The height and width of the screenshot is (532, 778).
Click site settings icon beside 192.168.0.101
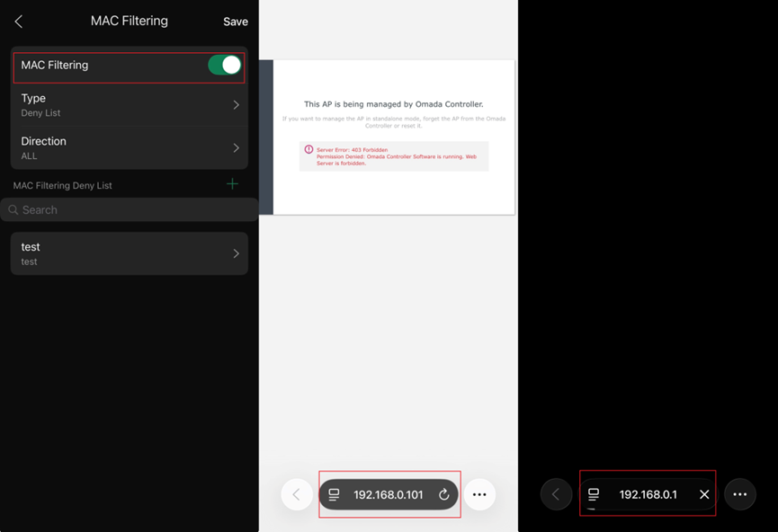coord(334,494)
